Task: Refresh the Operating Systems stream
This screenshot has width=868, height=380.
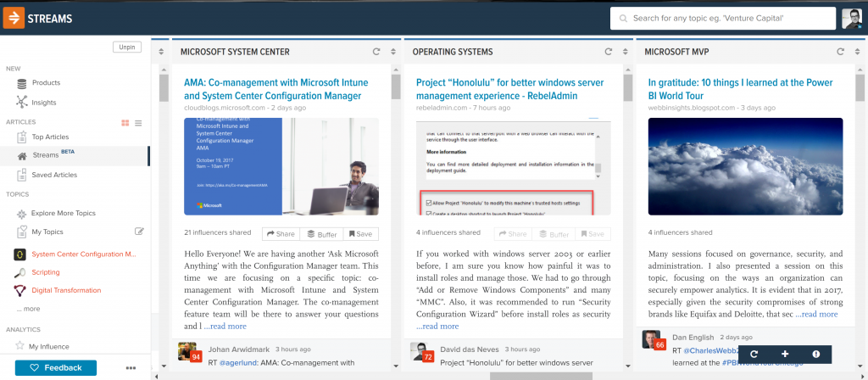Action: point(609,52)
